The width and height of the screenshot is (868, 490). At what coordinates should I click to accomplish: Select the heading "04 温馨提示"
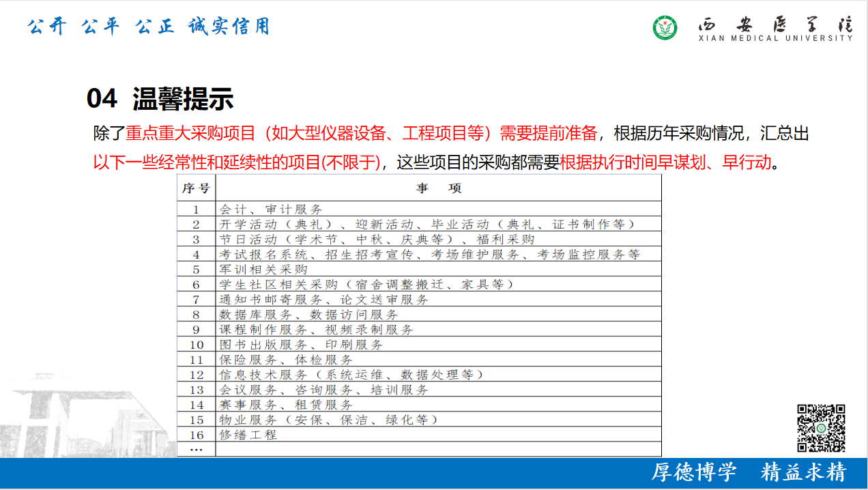[x=160, y=100]
